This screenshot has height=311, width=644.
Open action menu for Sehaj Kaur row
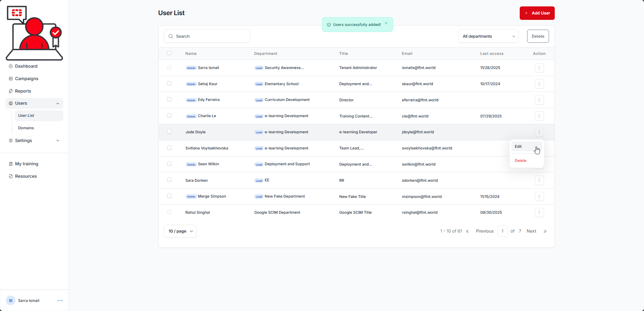click(x=539, y=84)
